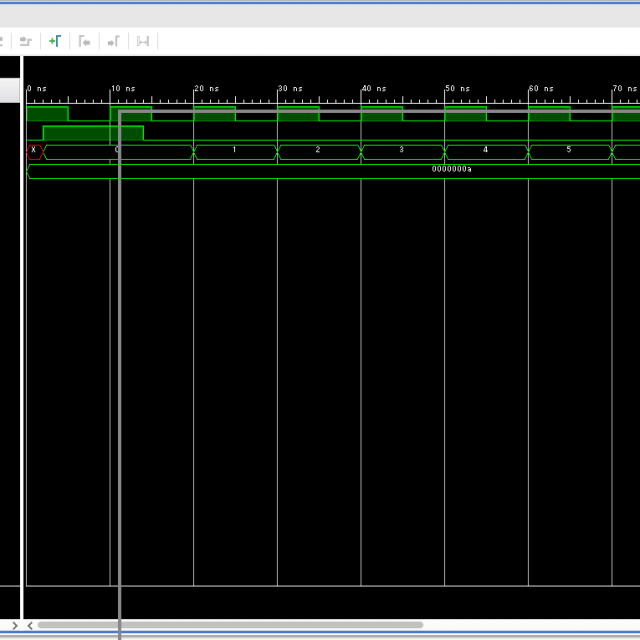The height and width of the screenshot is (640, 640).
Task: Click the second-row signal's high pulse
Action: tap(93, 133)
